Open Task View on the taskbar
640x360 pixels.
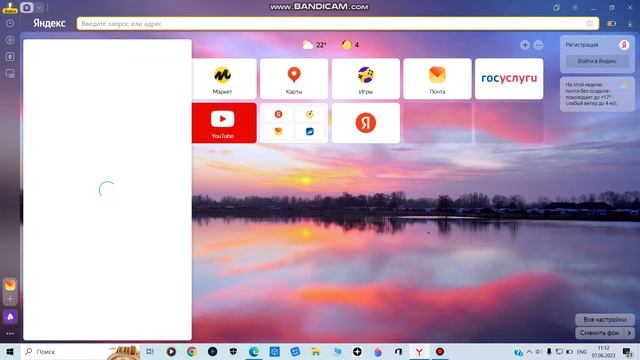(150, 351)
